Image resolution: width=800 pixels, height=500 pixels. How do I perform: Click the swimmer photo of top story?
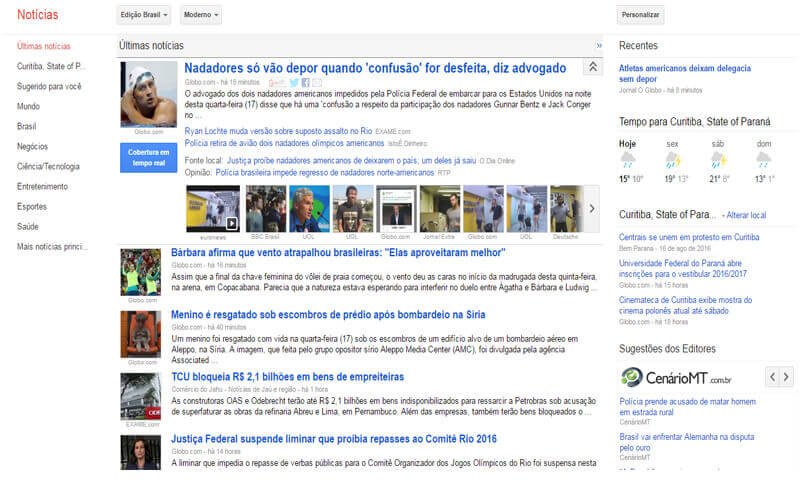pos(148,94)
